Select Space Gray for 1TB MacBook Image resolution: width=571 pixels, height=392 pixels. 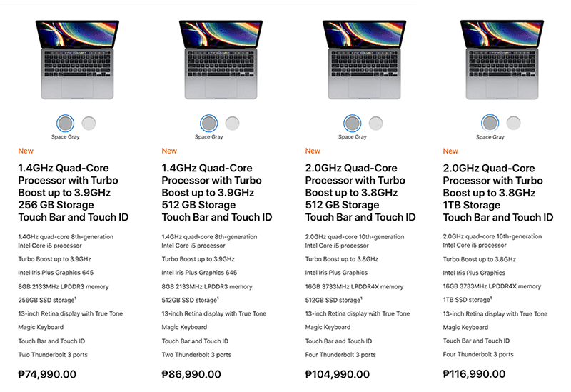point(490,123)
